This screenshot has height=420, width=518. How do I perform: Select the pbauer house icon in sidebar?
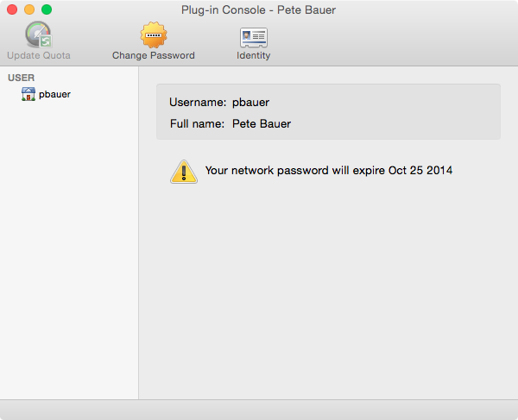28,94
